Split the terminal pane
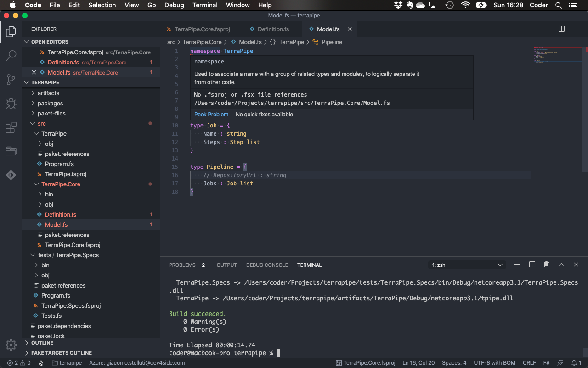The width and height of the screenshot is (588, 368). coord(531,264)
